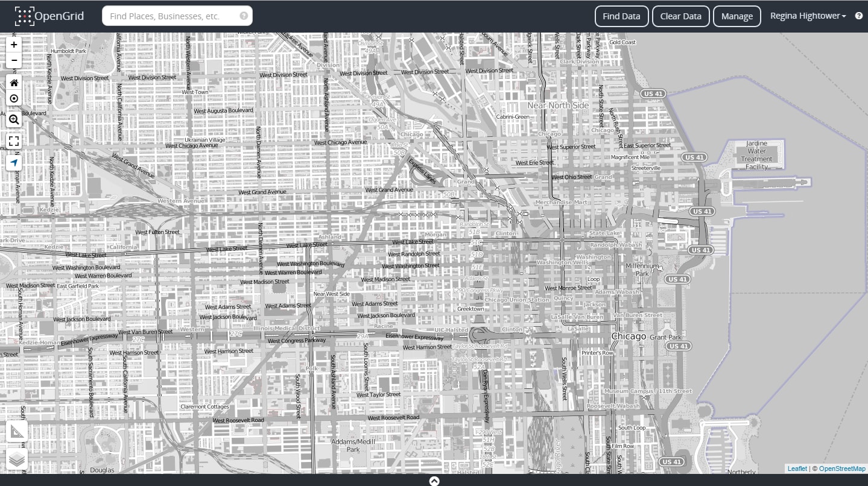
Task: Click the Merchandise Mart label
Action: 561,203
